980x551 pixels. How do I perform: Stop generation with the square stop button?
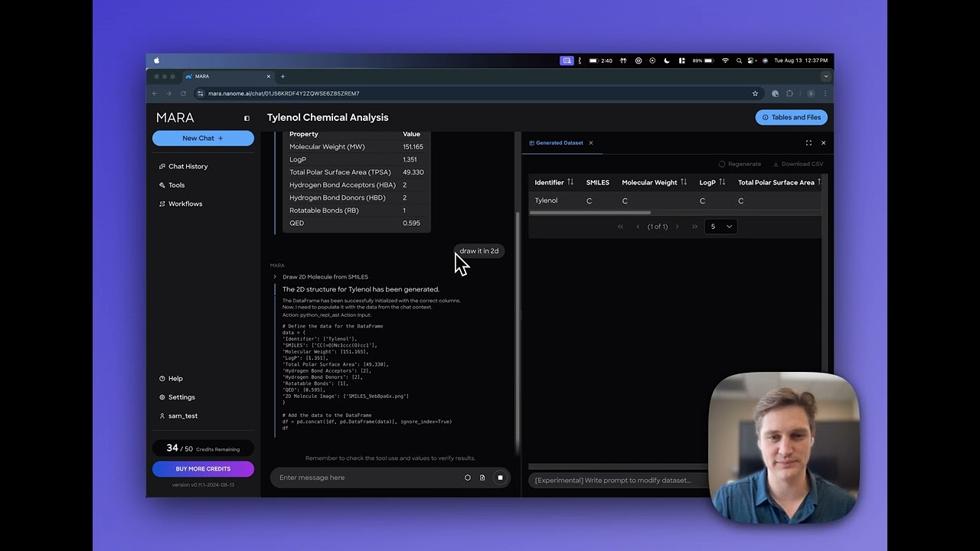[x=500, y=478]
